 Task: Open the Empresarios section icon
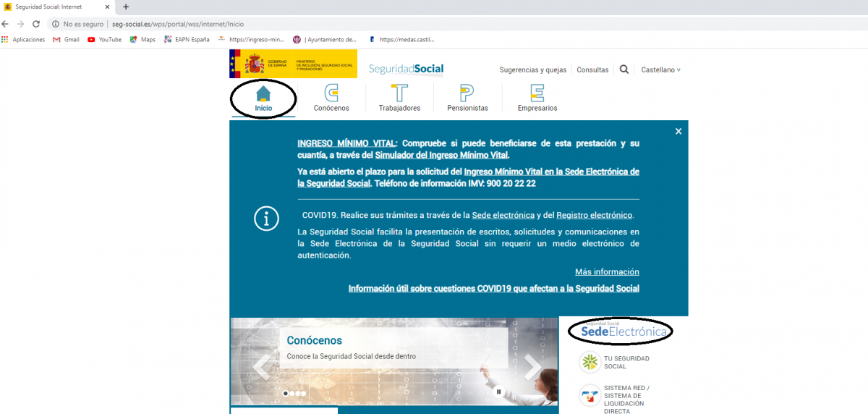[537, 93]
